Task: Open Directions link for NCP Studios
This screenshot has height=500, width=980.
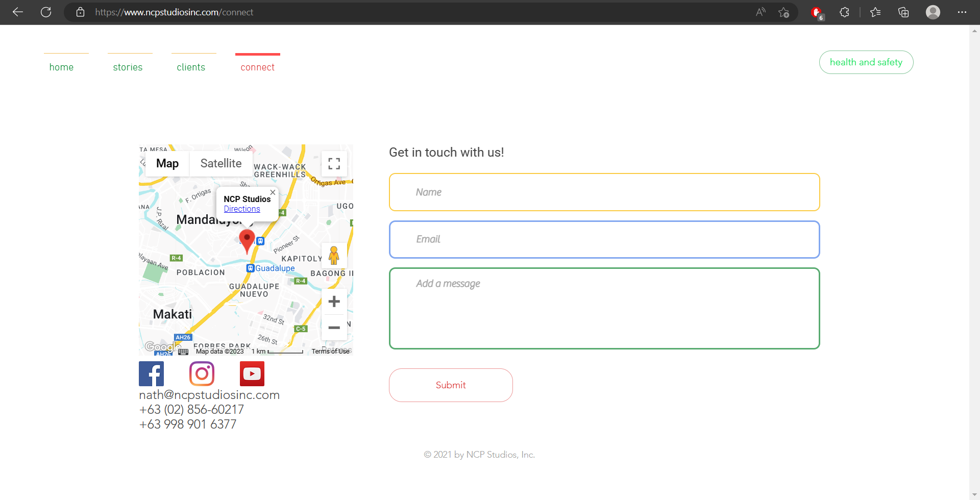Action: (x=242, y=209)
